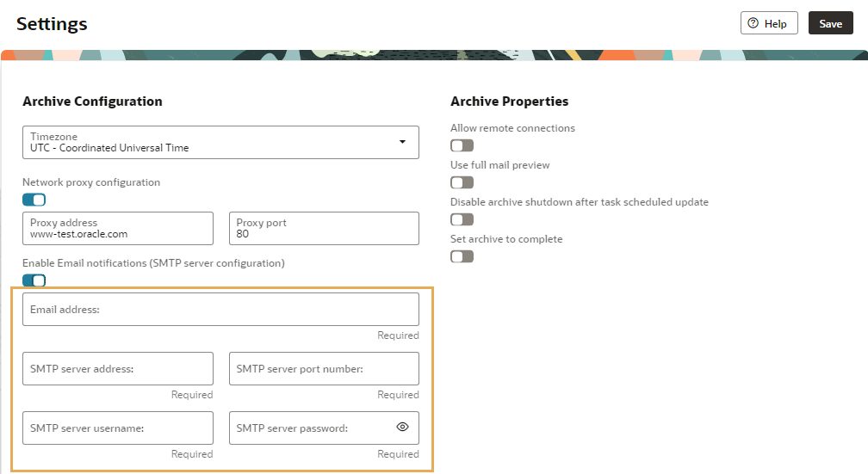Click the SMTP server address field
The height and width of the screenshot is (474, 868).
(118, 368)
